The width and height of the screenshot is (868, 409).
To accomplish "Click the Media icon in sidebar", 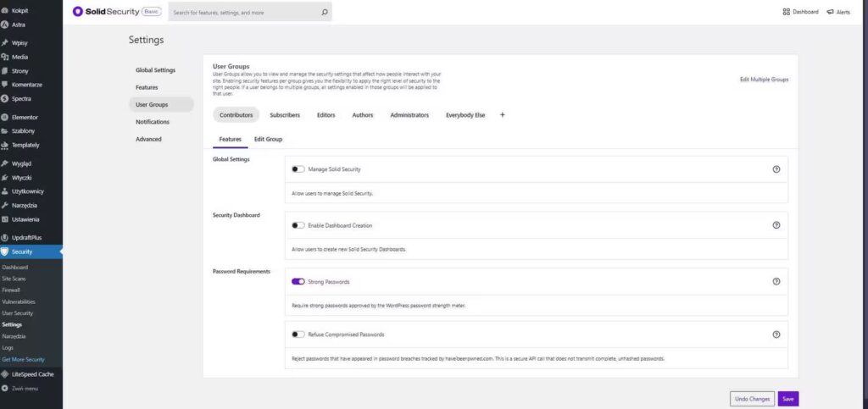I will [4, 57].
